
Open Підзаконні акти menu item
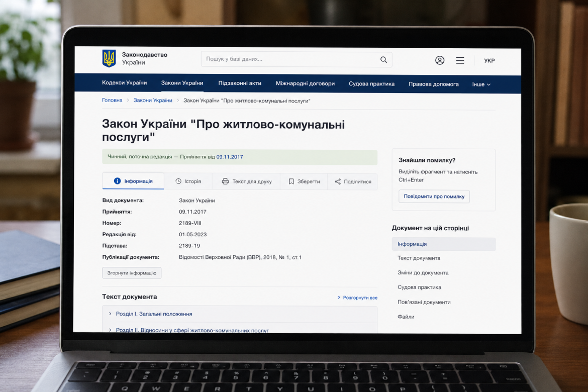point(240,83)
